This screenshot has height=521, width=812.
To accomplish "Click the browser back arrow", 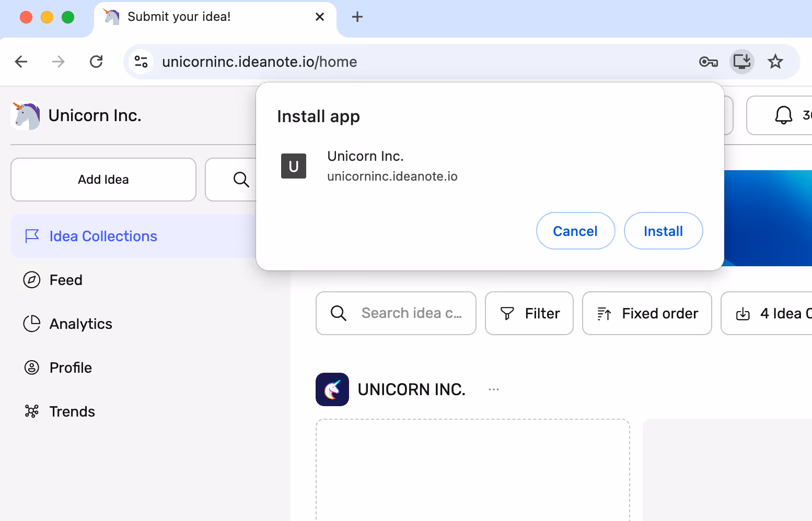I will click(x=21, y=62).
